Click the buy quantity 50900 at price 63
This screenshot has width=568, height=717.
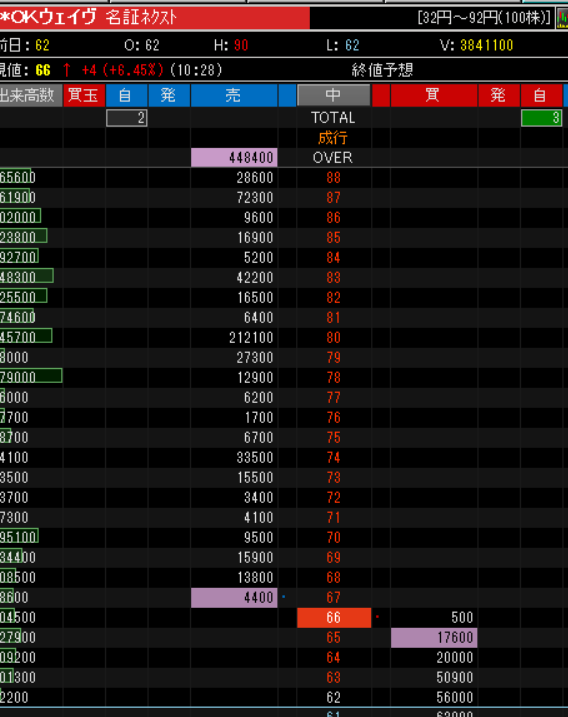[454, 677]
